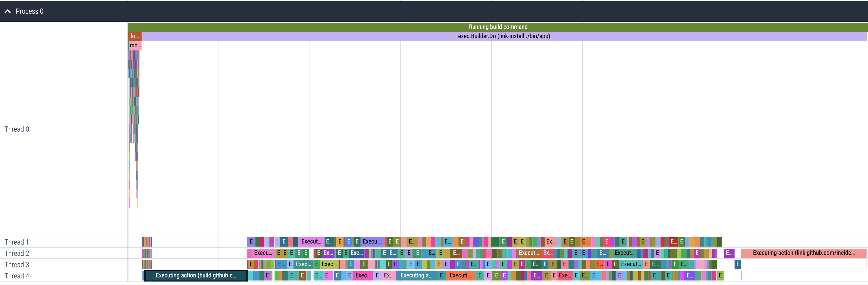Click the orange 'lo...' slice

(135, 36)
